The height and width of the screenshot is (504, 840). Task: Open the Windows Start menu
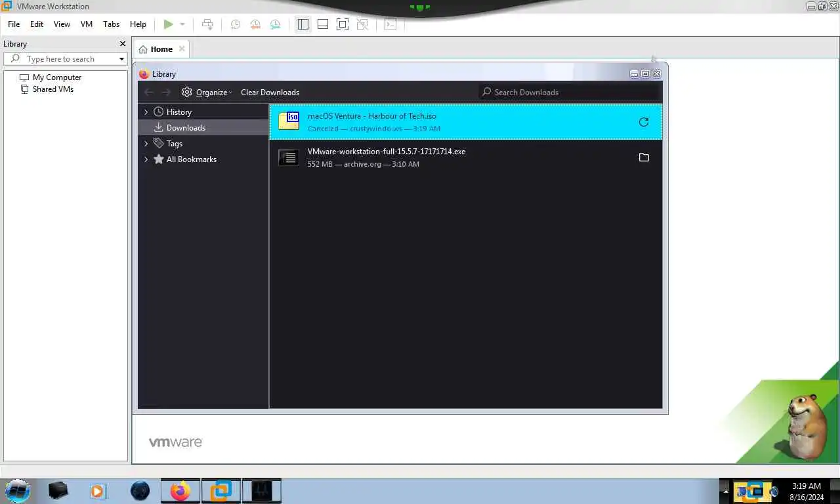point(18,491)
